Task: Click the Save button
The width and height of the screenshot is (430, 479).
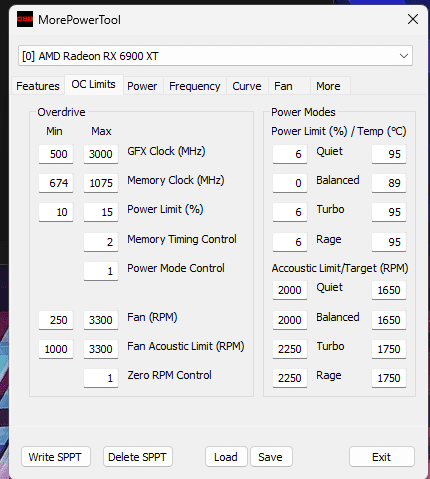Action: click(x=271, y=457)
